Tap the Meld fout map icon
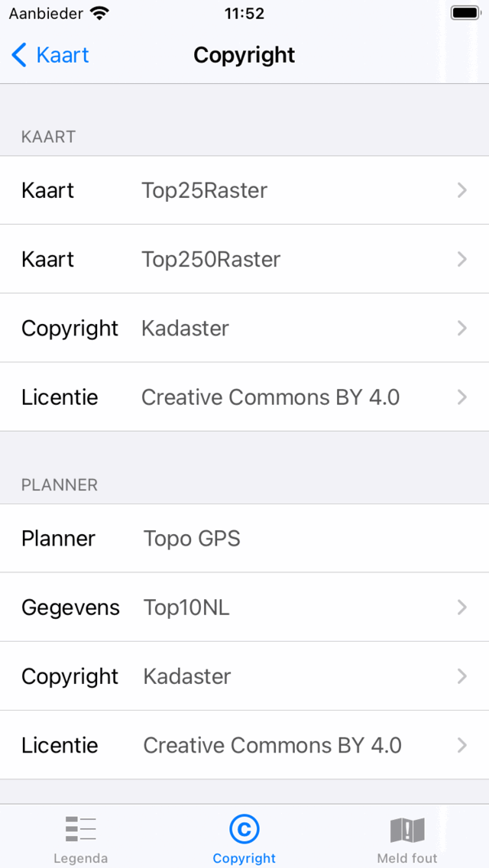 pos(407,829)
